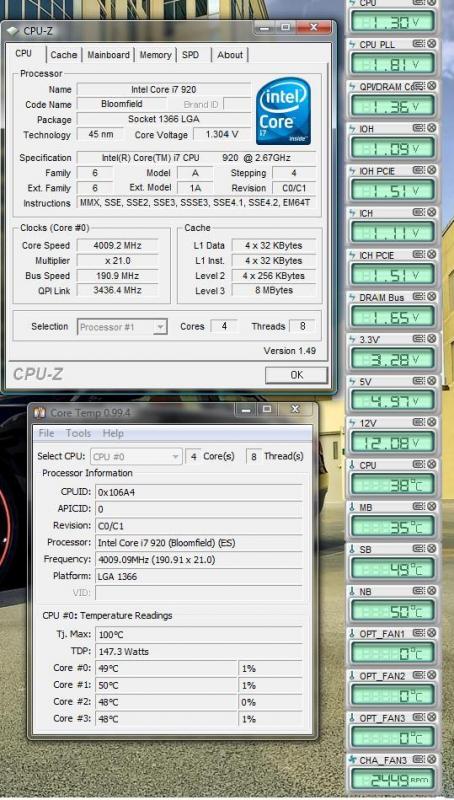Open settings icon of IOH monitor
Screen dimensions: 454x800
[x=419, y=128]
